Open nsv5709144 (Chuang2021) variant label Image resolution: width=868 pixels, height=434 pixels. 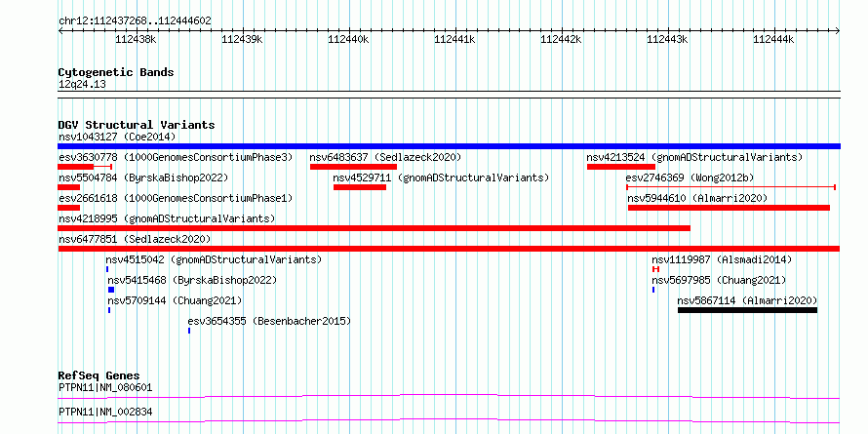[175, 300]
